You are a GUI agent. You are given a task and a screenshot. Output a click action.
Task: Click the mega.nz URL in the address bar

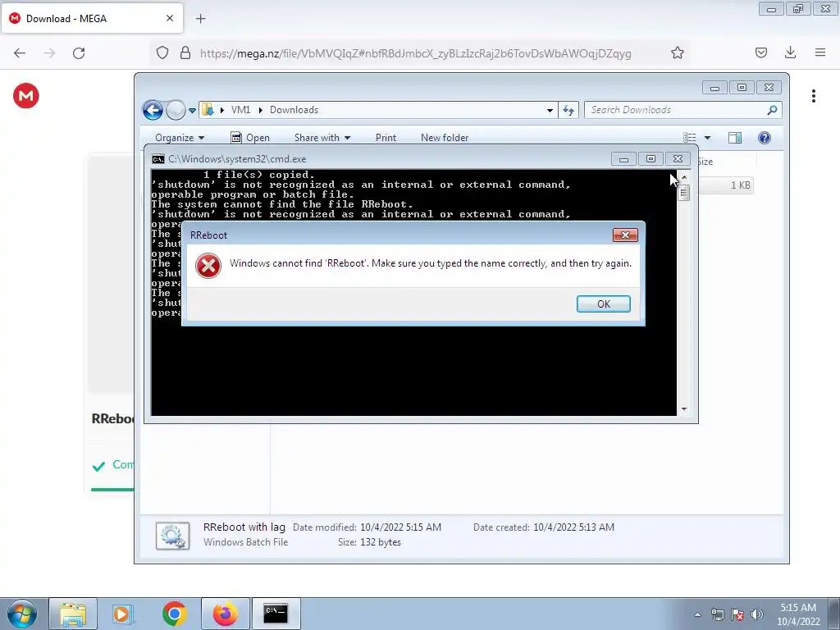pyautogui.click(x=416, y=53)
